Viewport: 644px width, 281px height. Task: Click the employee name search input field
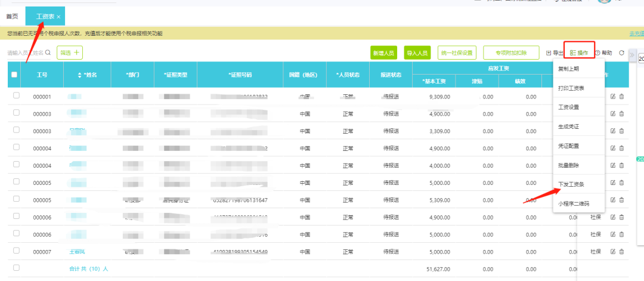click(x=25, y=53)
